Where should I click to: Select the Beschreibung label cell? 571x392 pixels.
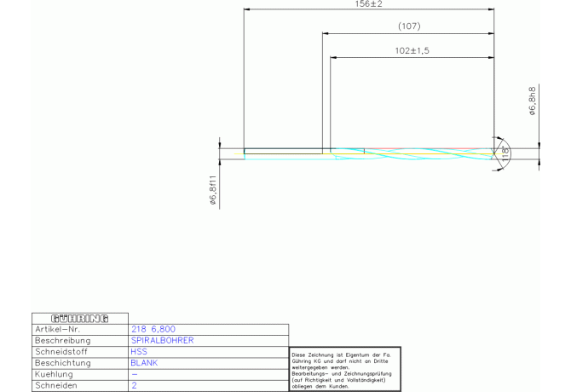(x=80, y=341)
